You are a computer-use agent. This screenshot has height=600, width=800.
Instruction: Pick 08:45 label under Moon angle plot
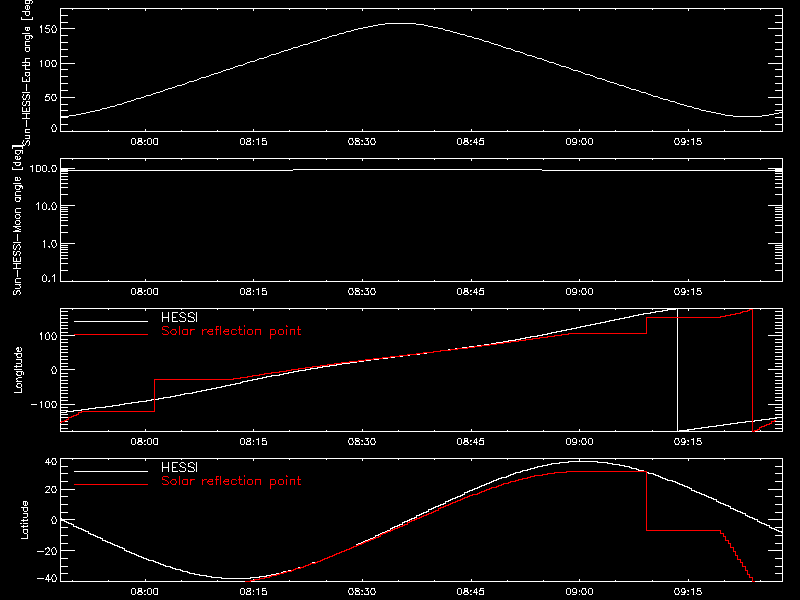(x=470, y=292)
